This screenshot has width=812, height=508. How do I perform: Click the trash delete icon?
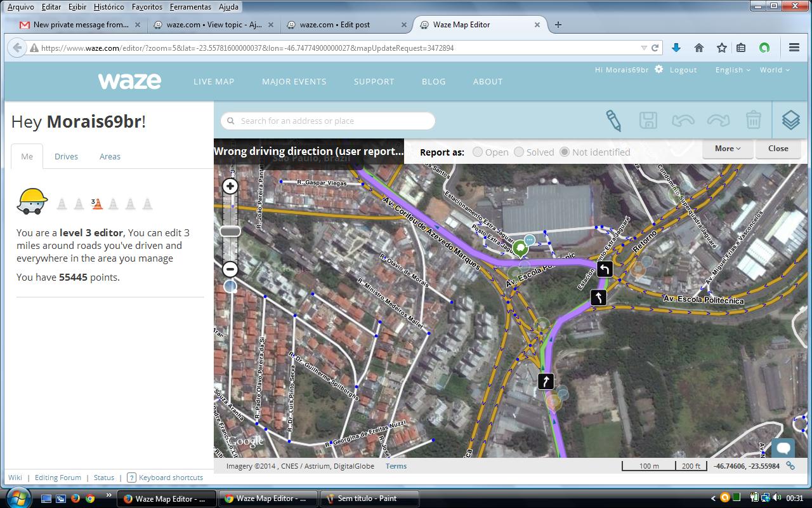(753, 120)
